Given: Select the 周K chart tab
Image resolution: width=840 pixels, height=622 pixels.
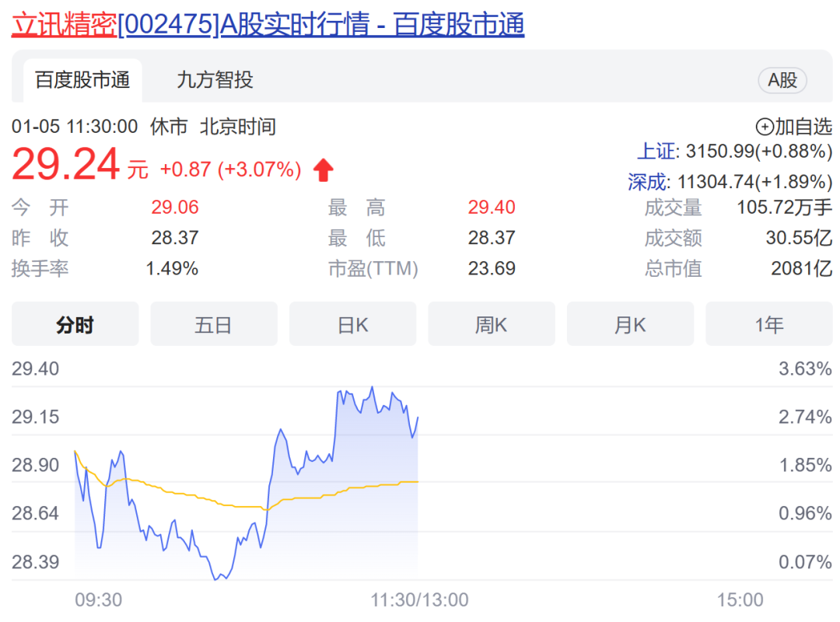Looking at the screenshot, I should [x=492, y=324].
